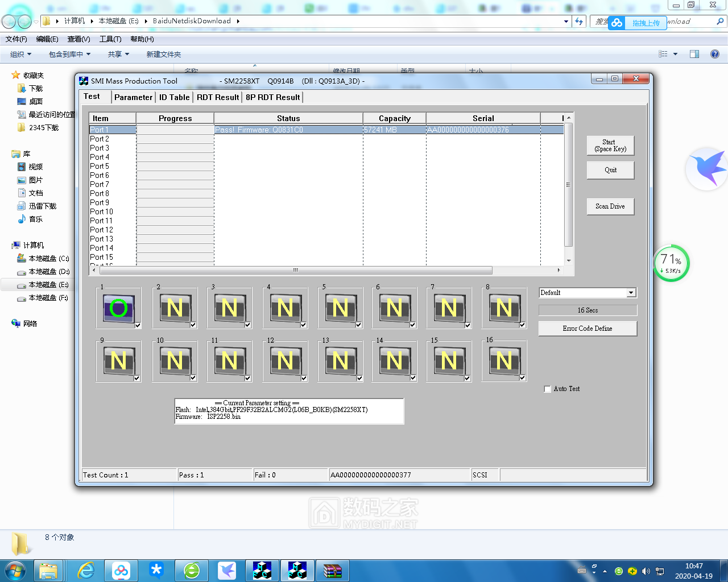This screenshot has width=728, height=582.
Task: Show hidden system tray icons
Action: pos(605,571)
